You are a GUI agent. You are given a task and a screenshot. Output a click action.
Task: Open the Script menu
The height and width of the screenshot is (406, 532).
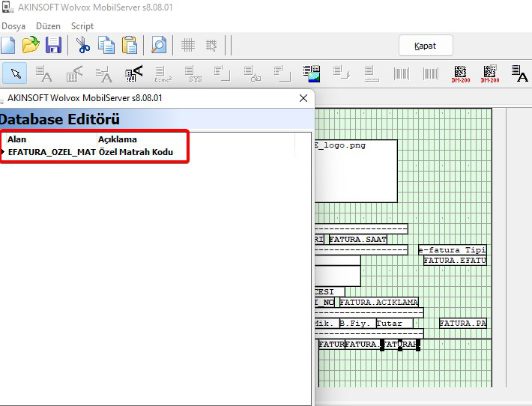point(82,26)
